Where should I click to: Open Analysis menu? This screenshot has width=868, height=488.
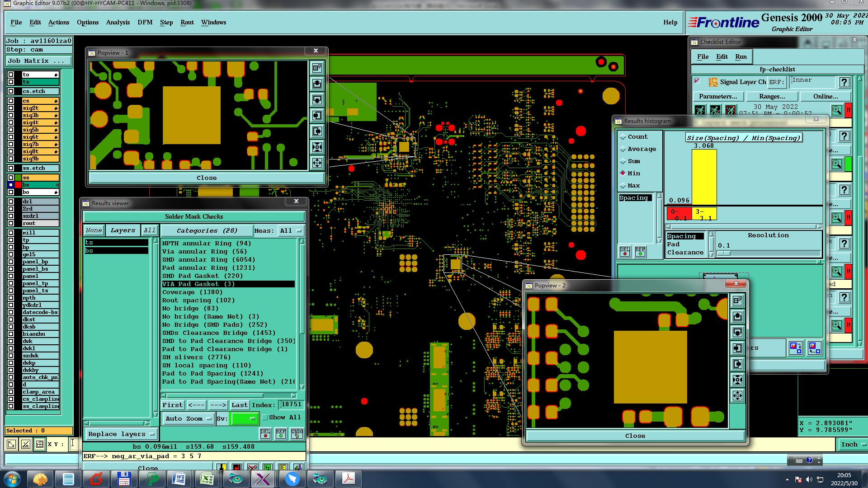[118, 22]
